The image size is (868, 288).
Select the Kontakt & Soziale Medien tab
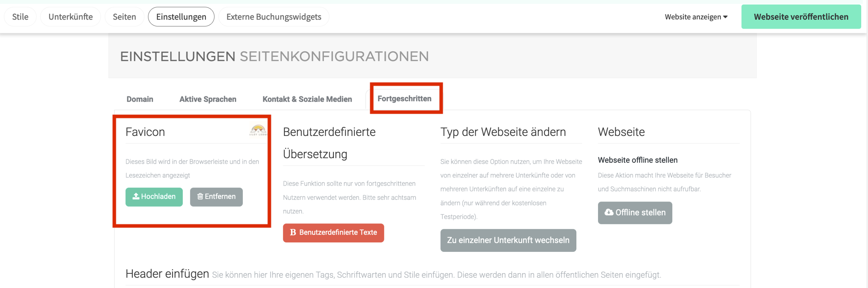307,99
